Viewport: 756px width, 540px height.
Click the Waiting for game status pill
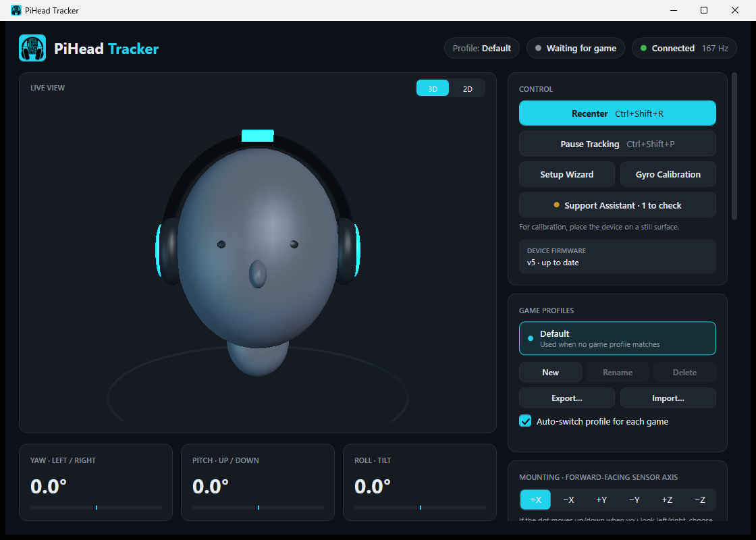[576, 48]
